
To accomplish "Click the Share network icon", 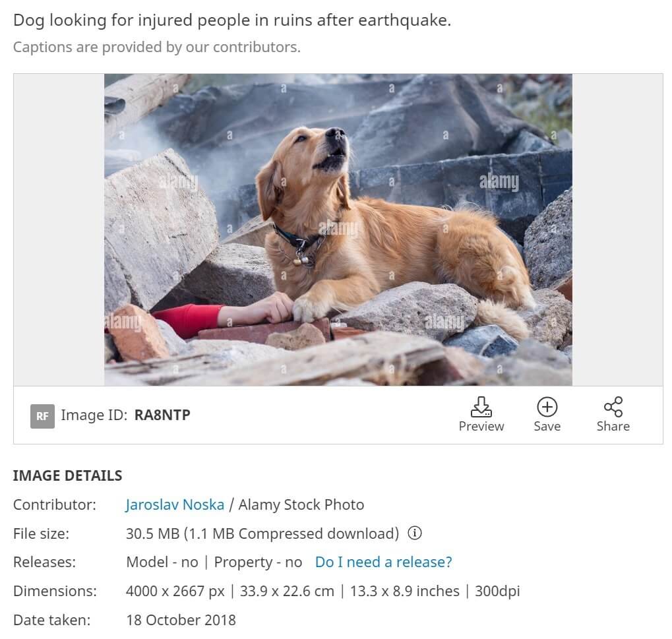I will pos(613,406).
